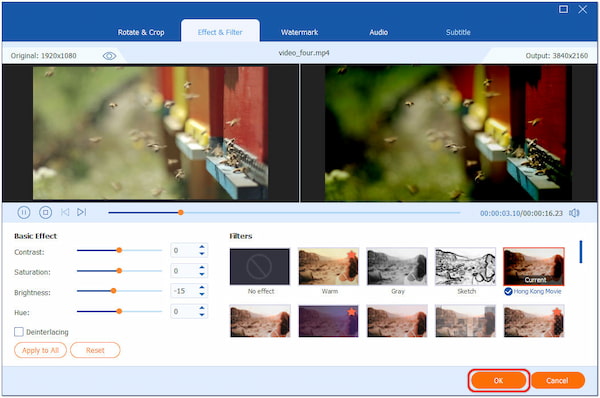Click the filters list scrollbar
The image size is (600, 398).
581,252
